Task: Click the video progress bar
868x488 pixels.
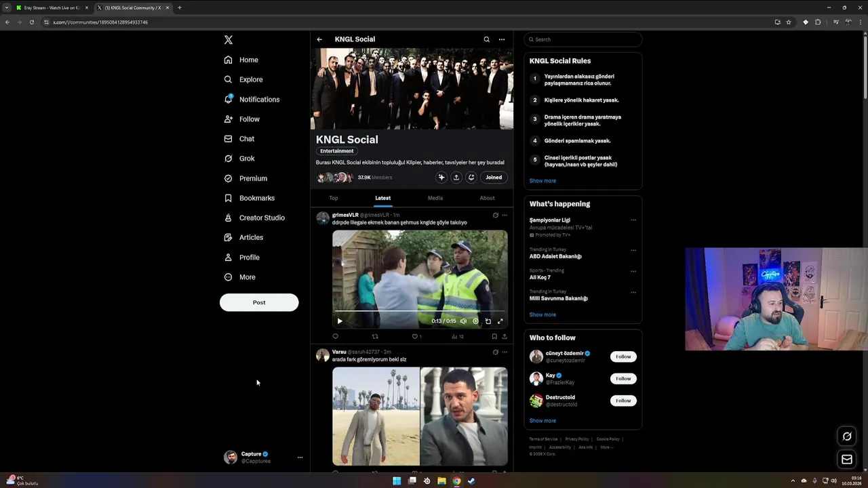Action: coord(420,312)
